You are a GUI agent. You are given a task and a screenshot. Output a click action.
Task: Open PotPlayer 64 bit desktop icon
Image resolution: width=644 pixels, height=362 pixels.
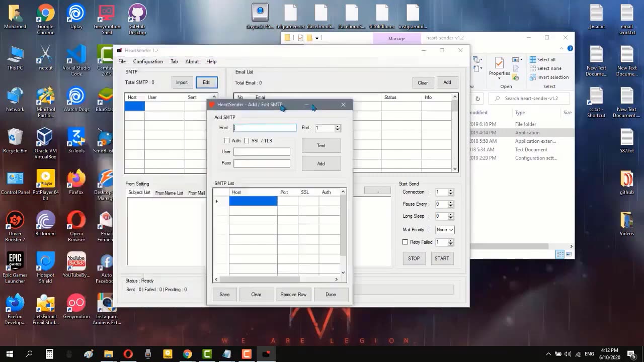point(45,185)
